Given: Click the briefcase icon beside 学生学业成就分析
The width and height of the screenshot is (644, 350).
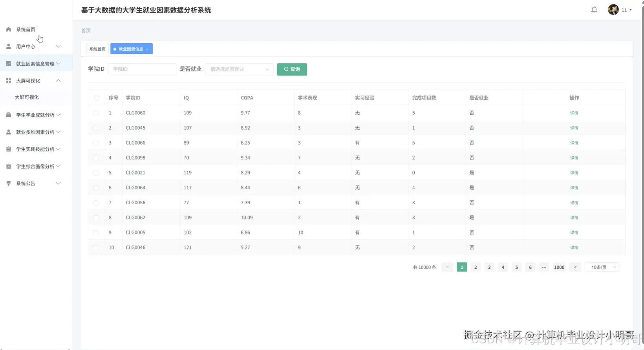Looking at the screenshot, I should [9, 115].
